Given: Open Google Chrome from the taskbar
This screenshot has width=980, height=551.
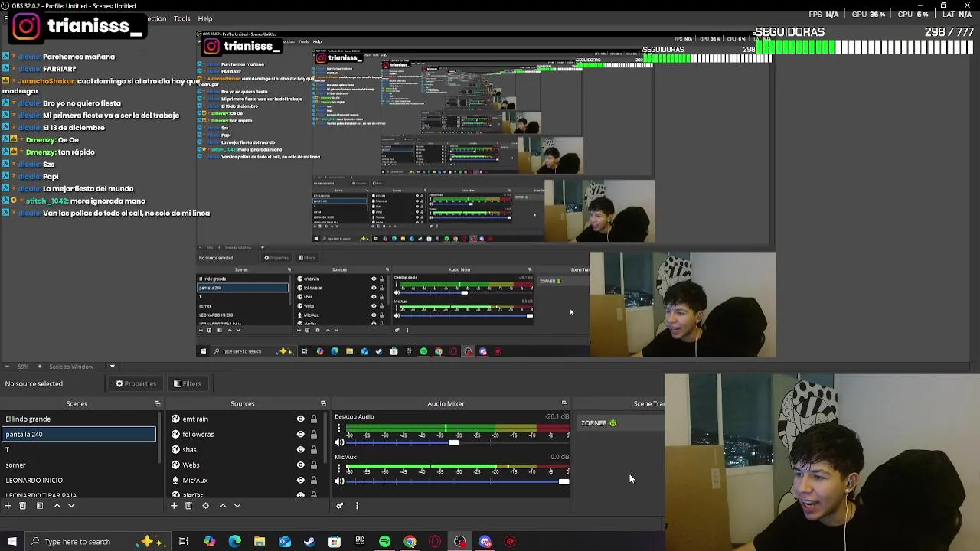Looking at the screenshot, I should click(410, 542).
